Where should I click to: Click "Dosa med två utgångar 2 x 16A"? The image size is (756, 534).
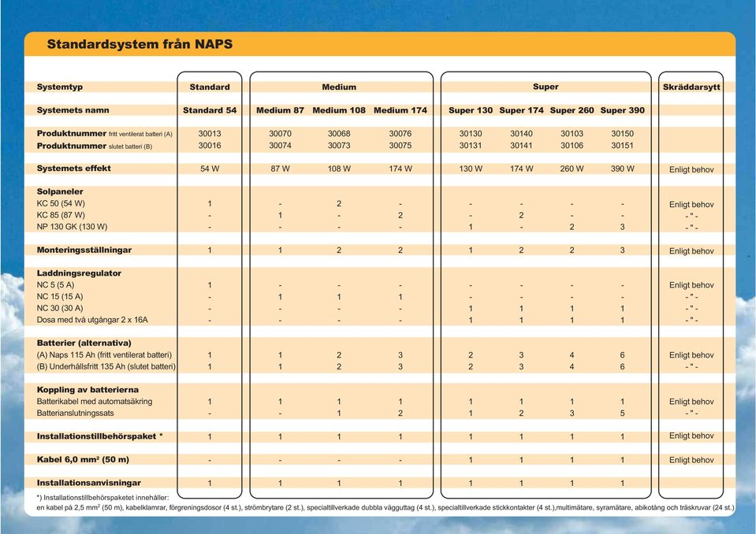[92, 320]
